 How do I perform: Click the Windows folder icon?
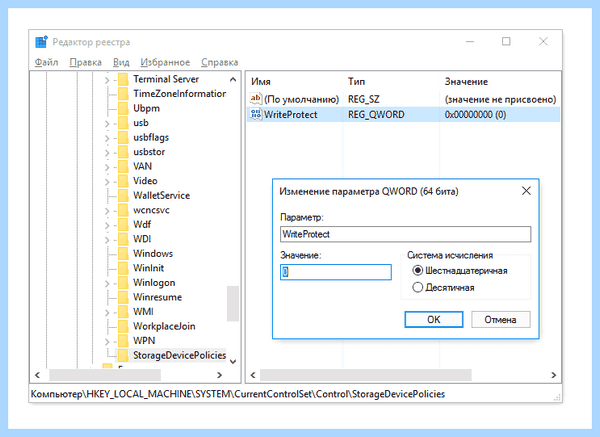pos(123,254)
